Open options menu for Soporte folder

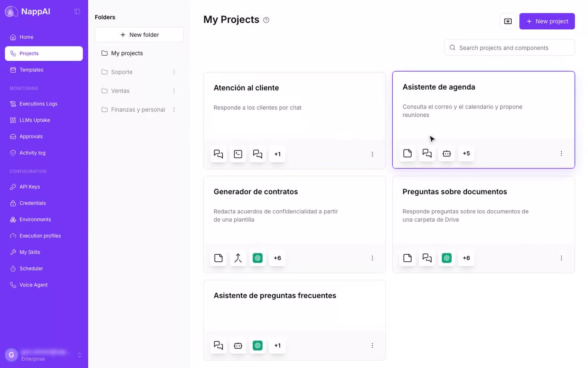click(174, 72)
